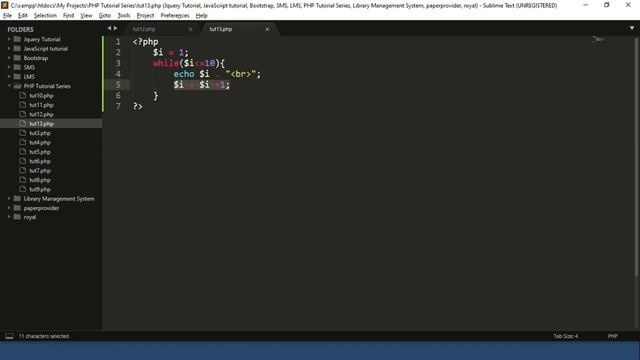
Task: Open tut10.php in the sidebar
Action: 41,96
